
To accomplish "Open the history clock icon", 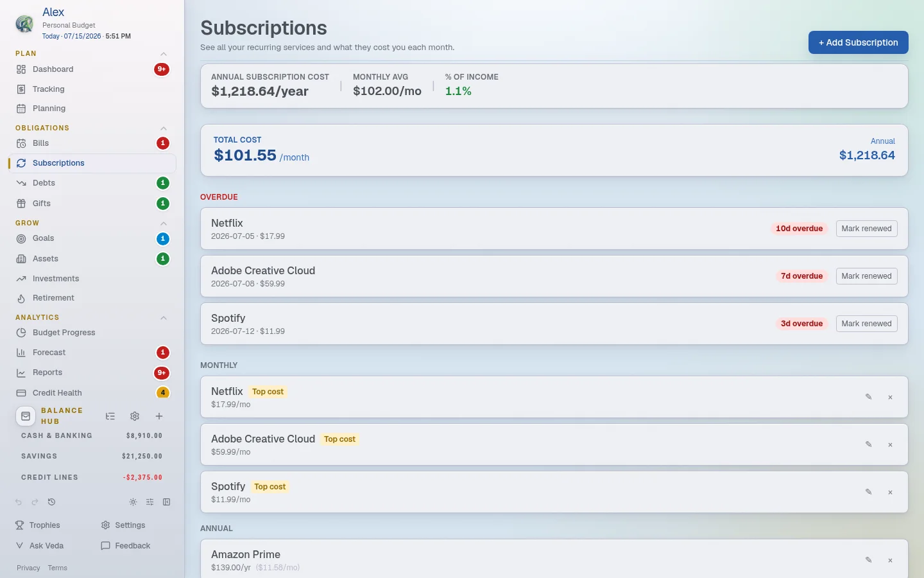I will point(51,502).
